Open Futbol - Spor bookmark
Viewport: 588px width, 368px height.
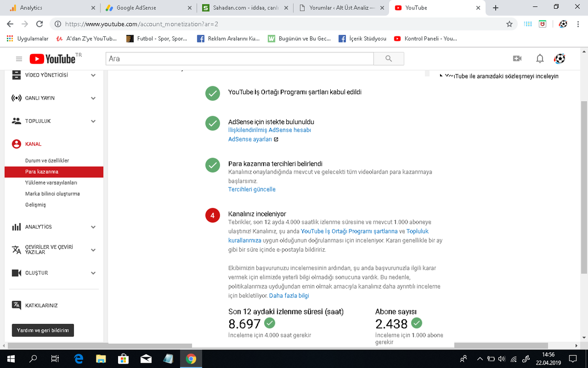156,38
